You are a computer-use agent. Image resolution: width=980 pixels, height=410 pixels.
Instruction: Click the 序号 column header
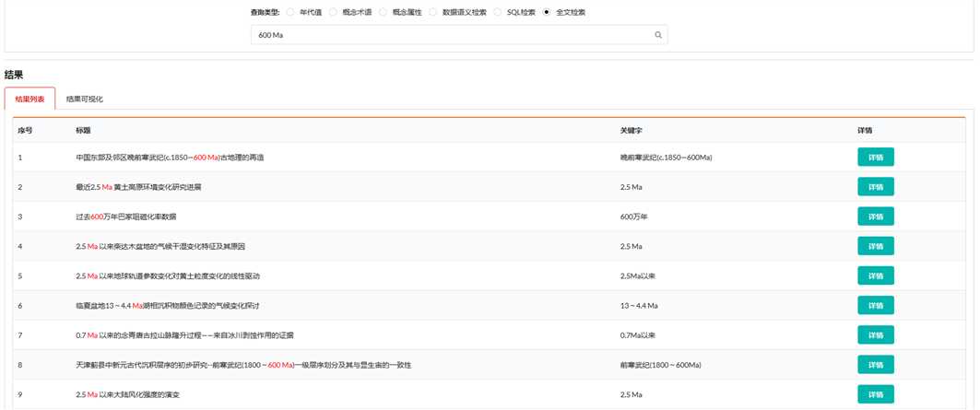click(25, 131)
